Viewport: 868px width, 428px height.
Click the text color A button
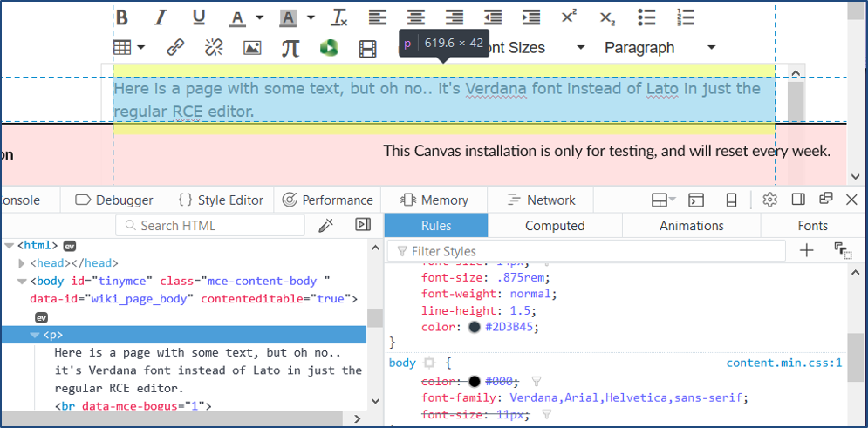(x=237, y=18)
